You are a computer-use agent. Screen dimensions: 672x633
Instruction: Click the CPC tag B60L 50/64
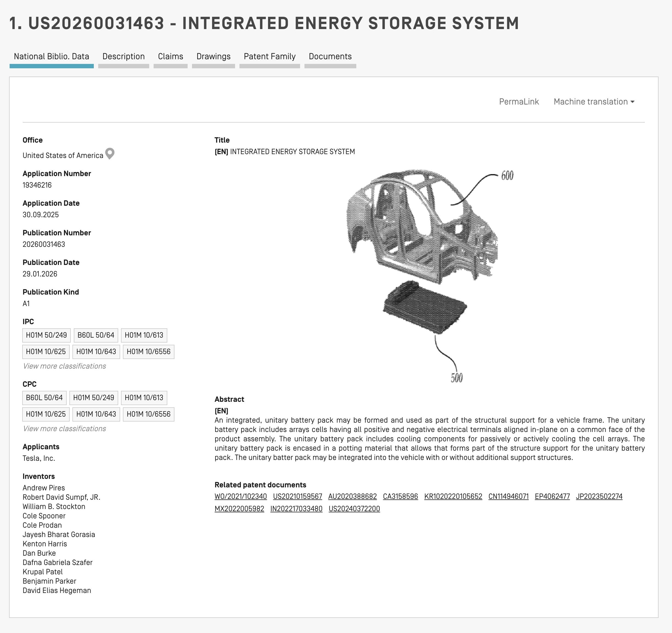coord(44,397)
